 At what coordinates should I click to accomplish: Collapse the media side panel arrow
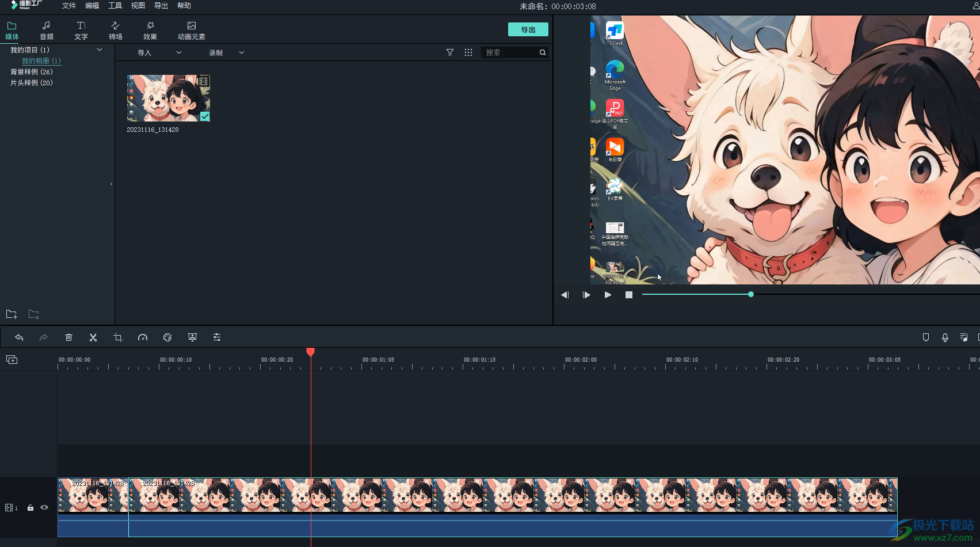[x=111, y=184]
